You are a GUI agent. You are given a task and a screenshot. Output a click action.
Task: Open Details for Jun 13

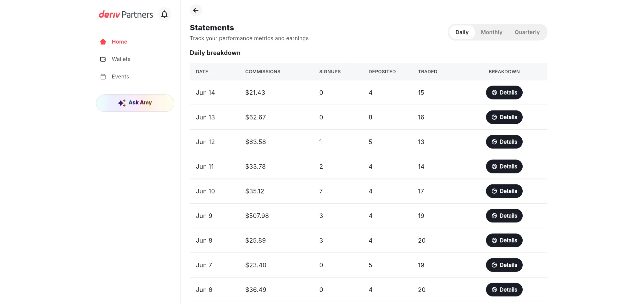504,117
